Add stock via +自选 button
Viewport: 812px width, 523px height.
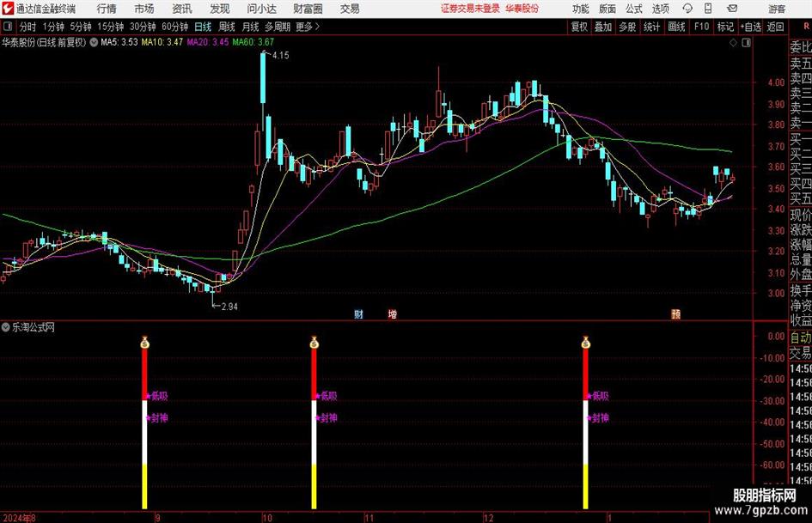751,27
